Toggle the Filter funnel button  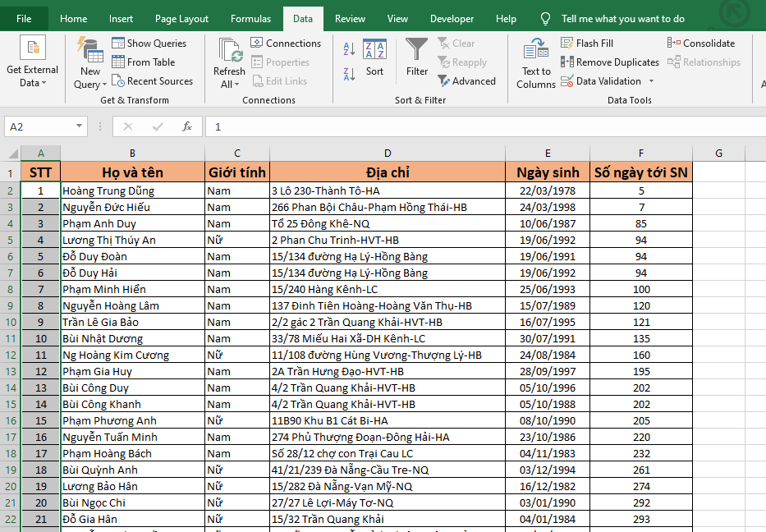click(417, 57)
